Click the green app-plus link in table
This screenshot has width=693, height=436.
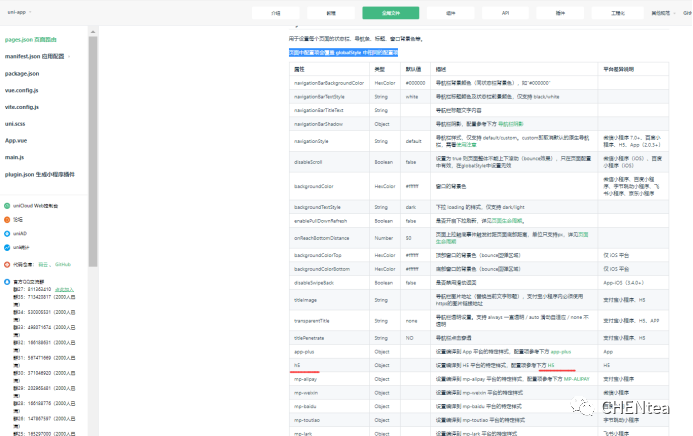(561, 353)
